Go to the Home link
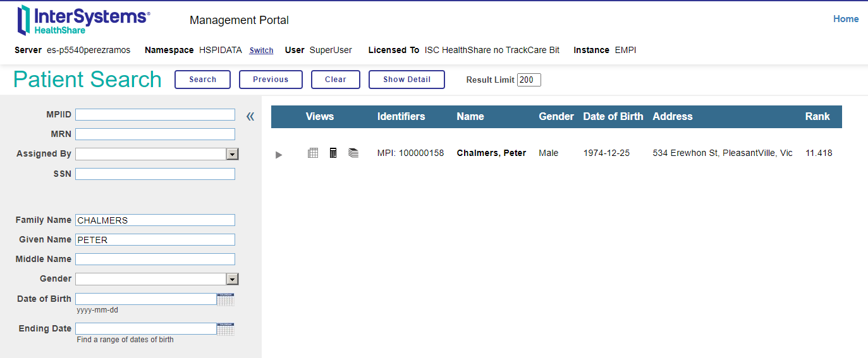Image resolution: width=868 pixels, height=358 pixels. (x=845, y=19)
